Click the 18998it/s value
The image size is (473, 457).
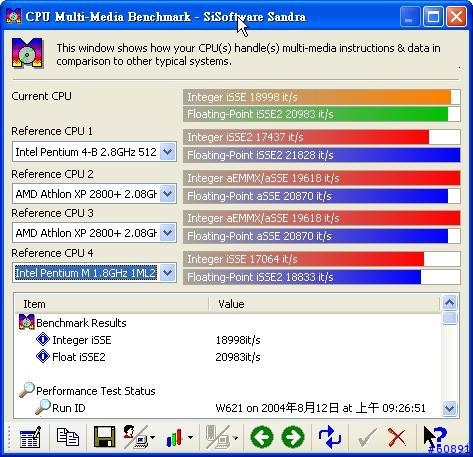click(238, 340)
